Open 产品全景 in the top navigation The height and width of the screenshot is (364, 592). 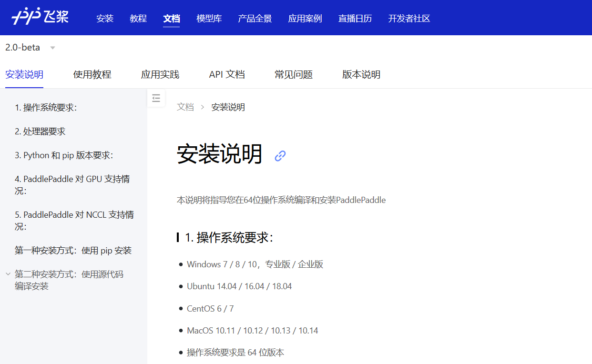255,19
